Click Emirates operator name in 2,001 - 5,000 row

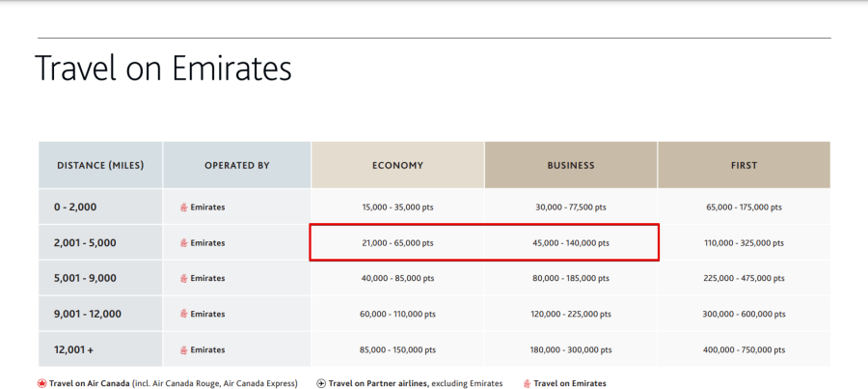(207, 242)
